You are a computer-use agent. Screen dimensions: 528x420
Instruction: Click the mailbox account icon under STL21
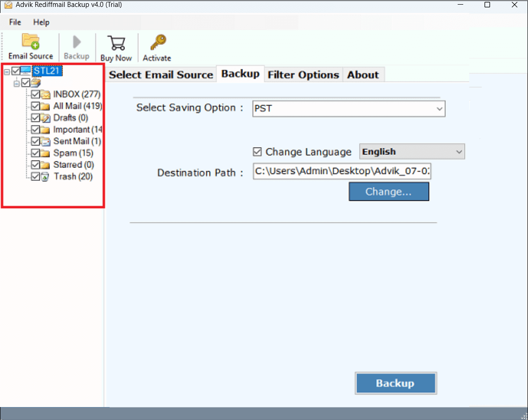point(36,82)
